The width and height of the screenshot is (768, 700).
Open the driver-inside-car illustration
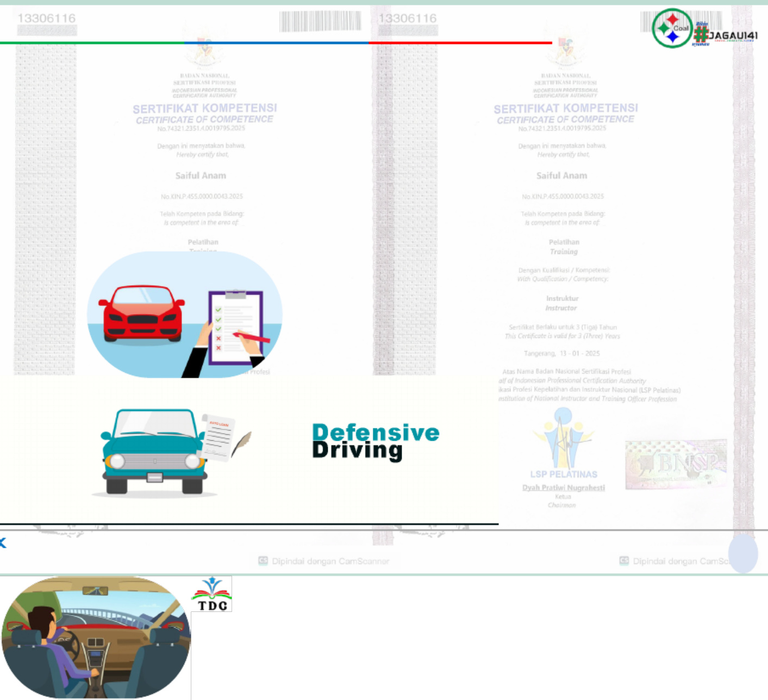(96, 637)
